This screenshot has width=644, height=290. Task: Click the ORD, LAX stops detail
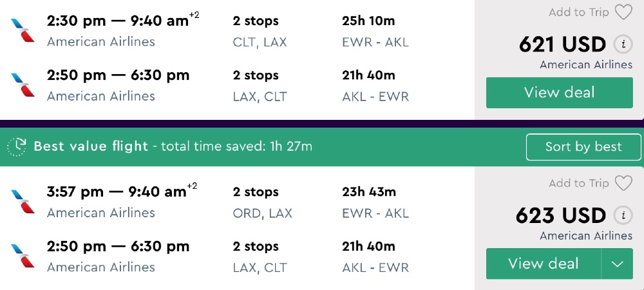[x=262, y=213]
